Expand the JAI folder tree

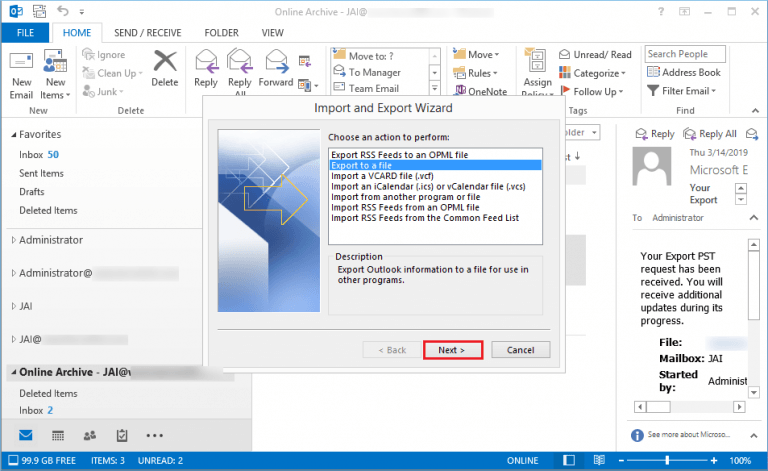(x=14, y=306)
